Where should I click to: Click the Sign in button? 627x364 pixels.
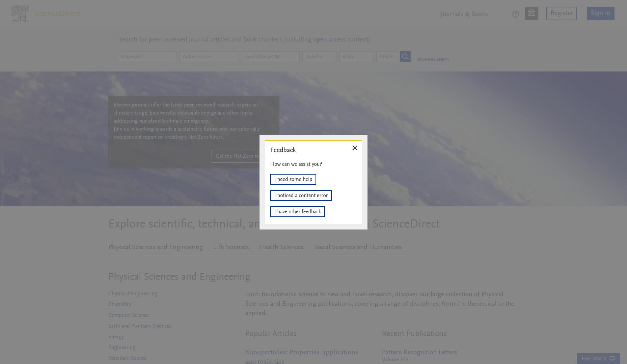(601, 13)
